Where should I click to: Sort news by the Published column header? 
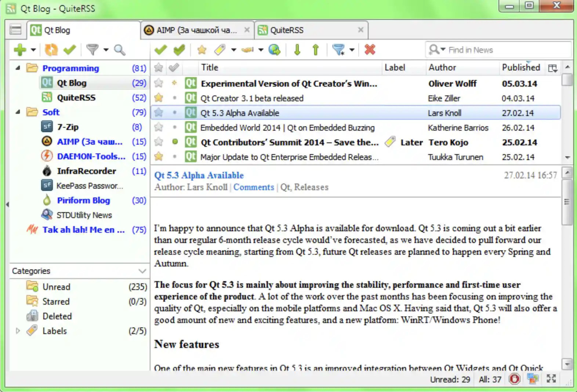coord(521,68)
